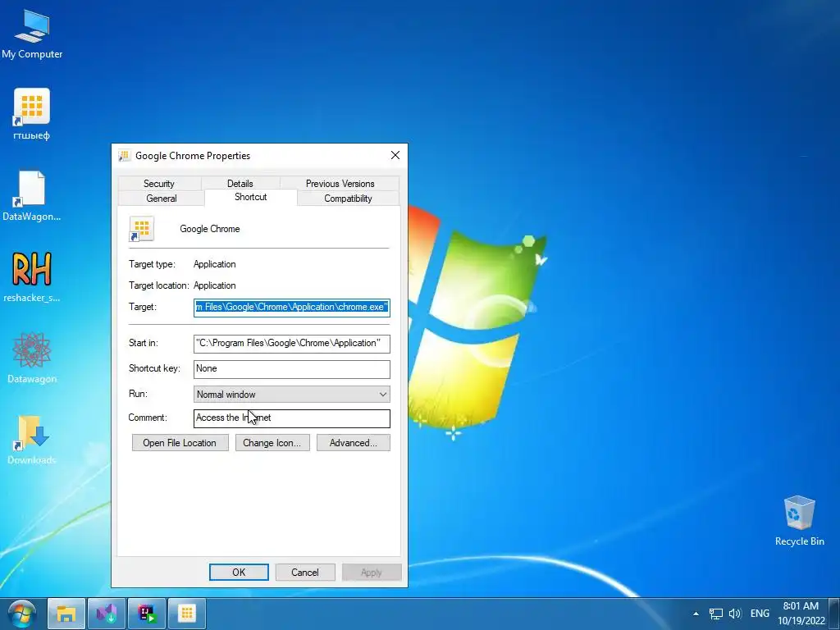Click inside the Target path field
This screenshot has height=630, width=840.
coord(291,308)
